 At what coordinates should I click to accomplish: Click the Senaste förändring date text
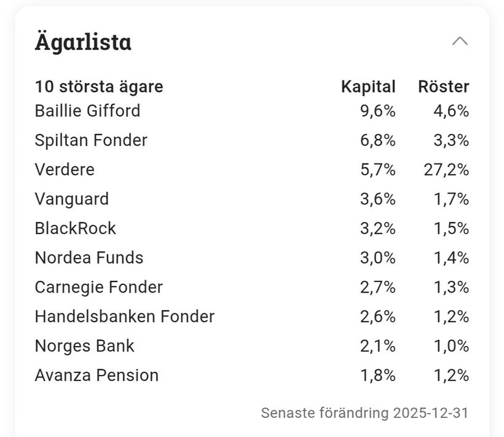click(364, 412)
